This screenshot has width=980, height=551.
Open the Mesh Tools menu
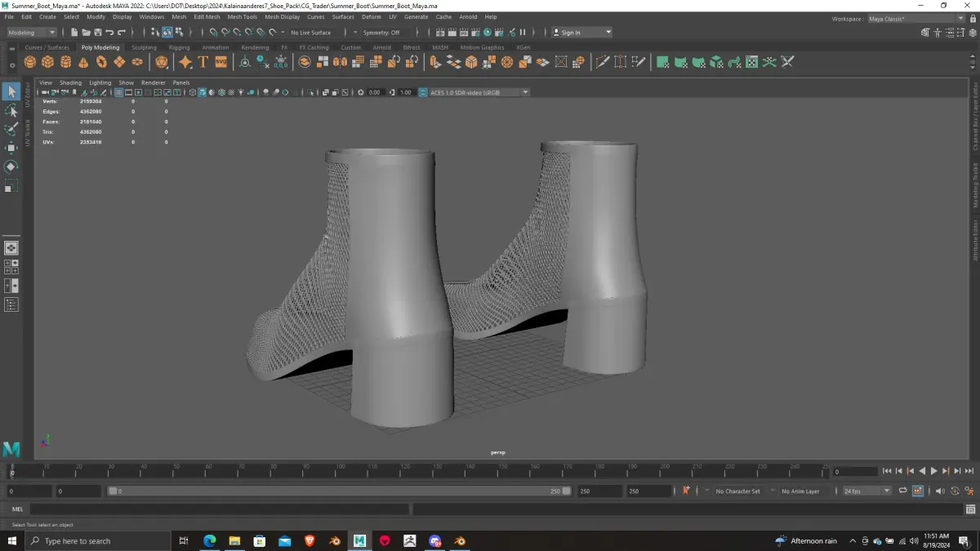(242, 16)
